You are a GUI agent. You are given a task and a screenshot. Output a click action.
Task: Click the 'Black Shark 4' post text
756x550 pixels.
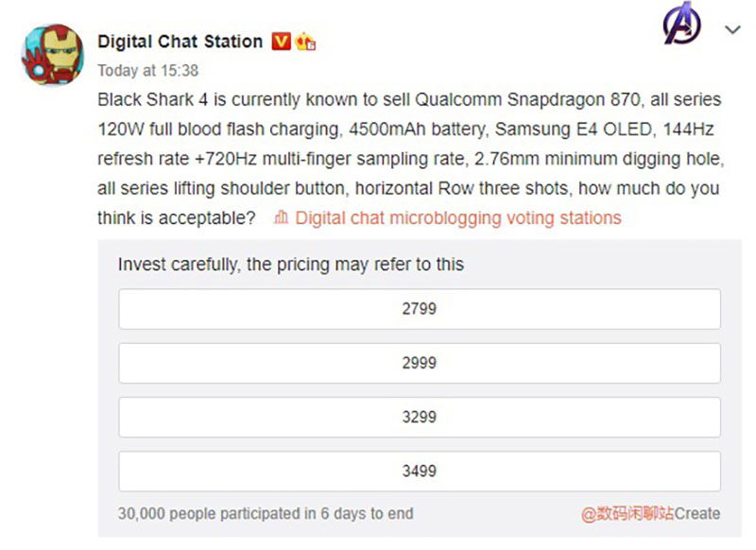pyautogui.click(x=147, y=99)
